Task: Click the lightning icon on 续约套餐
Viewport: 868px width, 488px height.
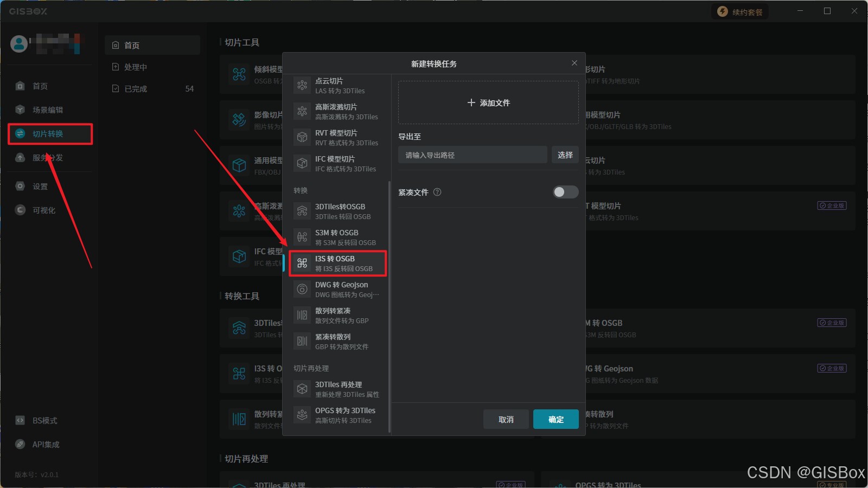Action: pyautogui.click(x=723, y=11)
